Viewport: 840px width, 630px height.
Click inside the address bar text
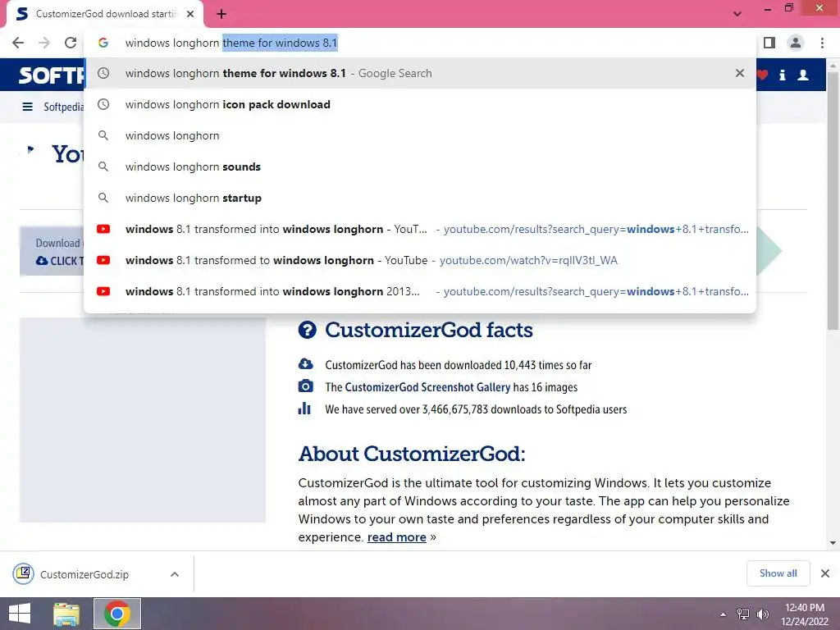point(231,43)
